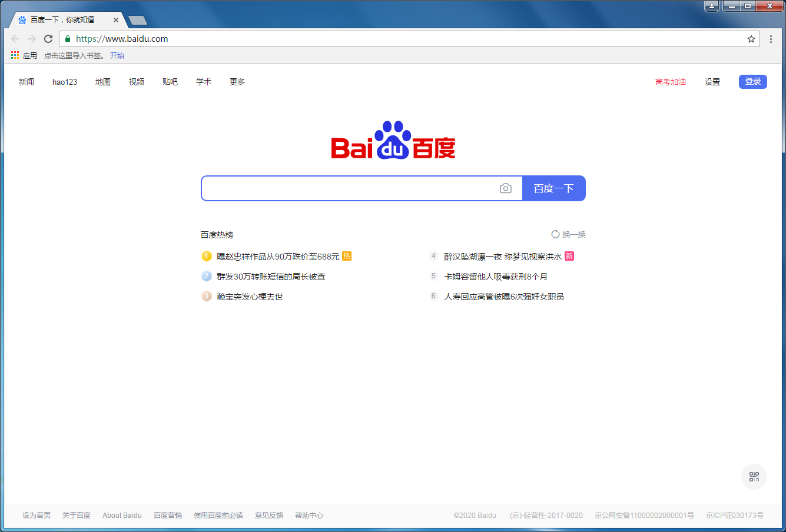Click footer text 京公网安备11000002000001号
This screenshot has width=786, height=532.
click(x=644, y=516)
